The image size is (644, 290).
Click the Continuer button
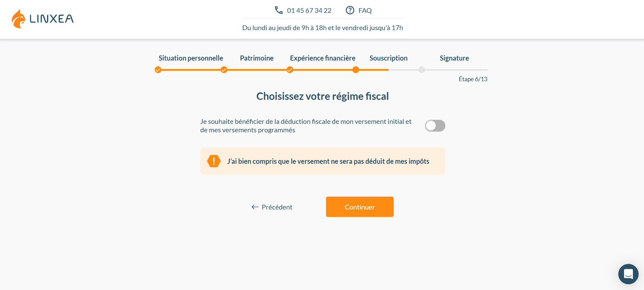pos(360,207)
